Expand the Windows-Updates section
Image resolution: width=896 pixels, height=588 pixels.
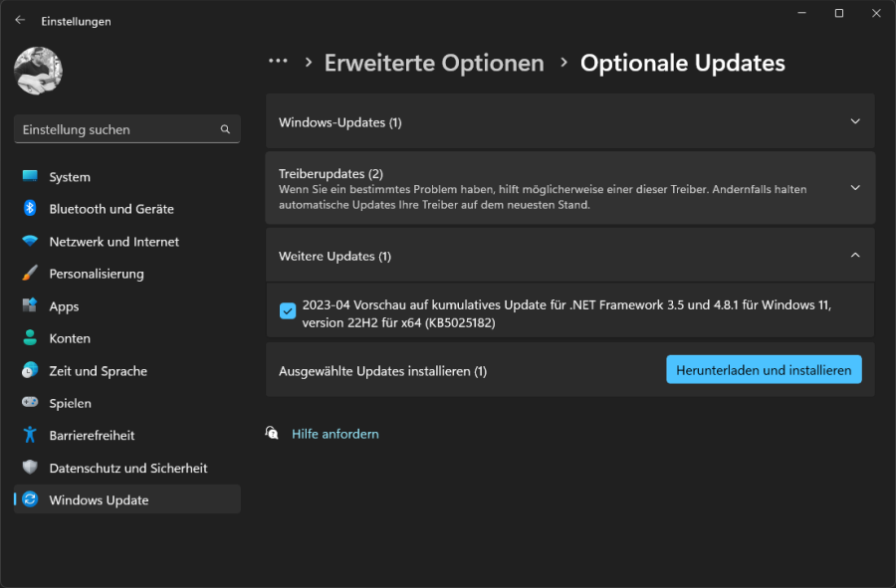(x=854, y=121)
